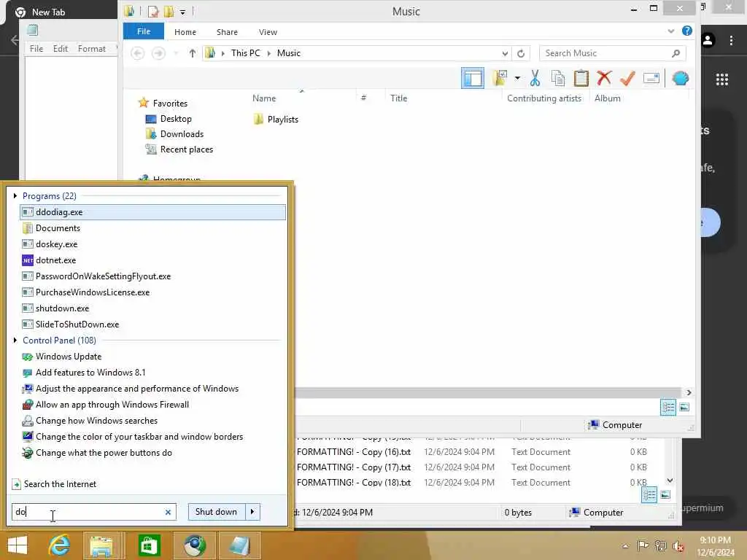The image size is (747, 560).
Task: Open Windows Update control panel result
Action: [x=152, y=357]
